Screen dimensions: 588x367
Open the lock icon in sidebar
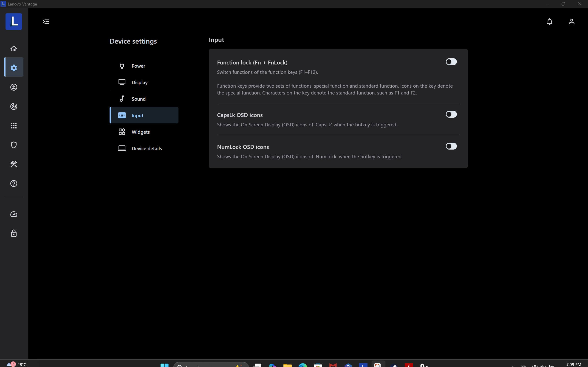[x=14, y=233]
